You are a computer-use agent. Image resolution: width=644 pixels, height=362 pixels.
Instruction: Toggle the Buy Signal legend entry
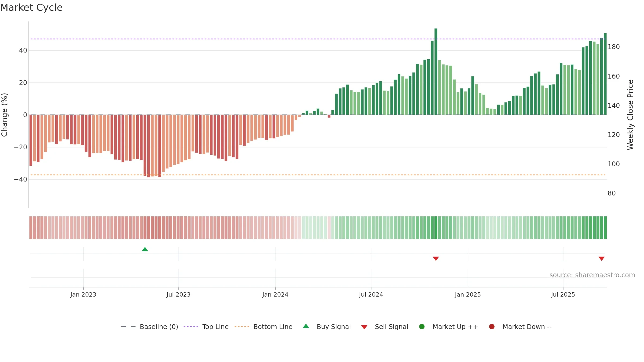pyautogui.click(x=327, y=327)
